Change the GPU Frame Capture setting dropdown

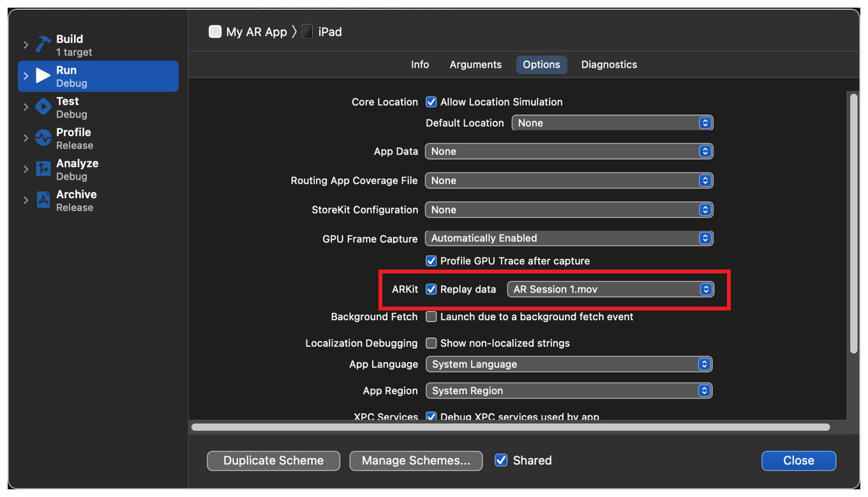click(x=569, y=238)
